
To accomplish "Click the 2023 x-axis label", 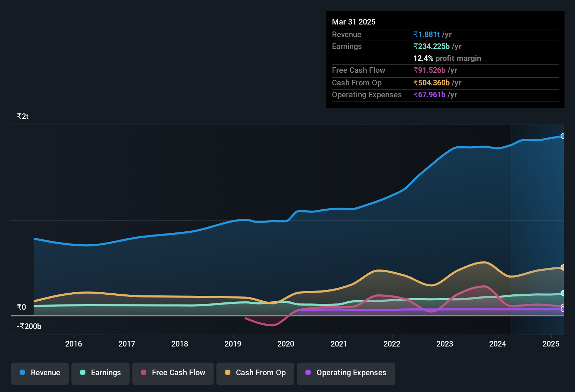I will (x=445, y=344).
